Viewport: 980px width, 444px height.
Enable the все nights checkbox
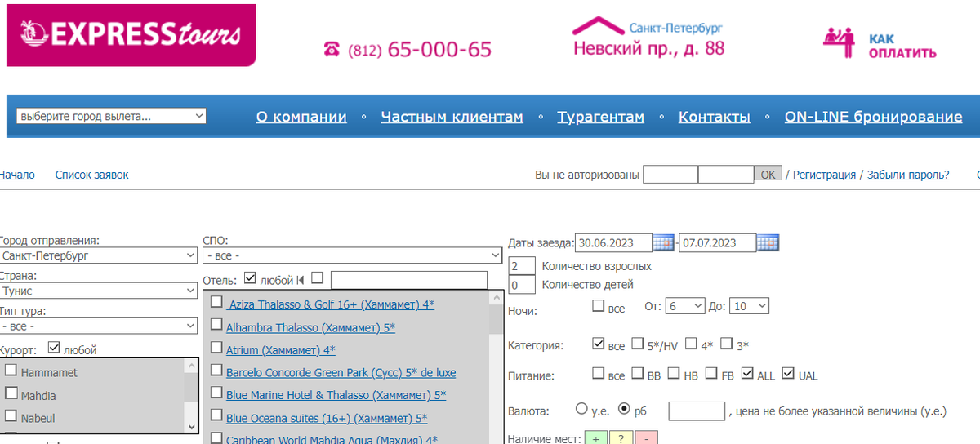point(599,307)
